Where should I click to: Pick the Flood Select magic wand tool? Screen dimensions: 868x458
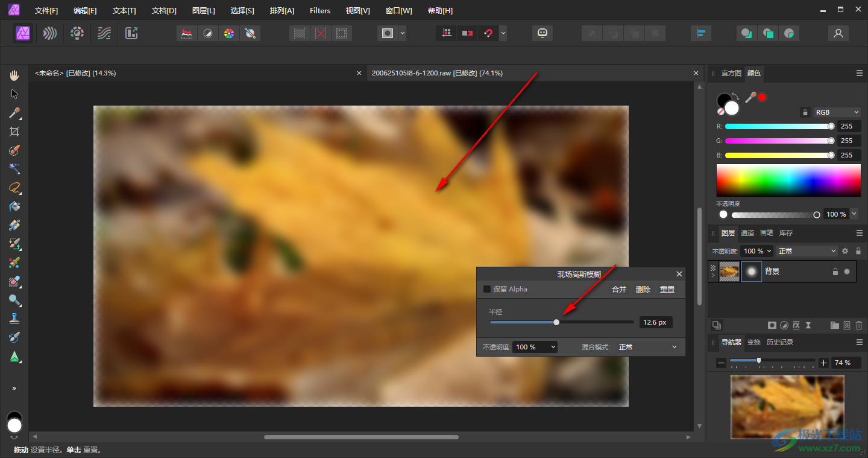point(14,168)
